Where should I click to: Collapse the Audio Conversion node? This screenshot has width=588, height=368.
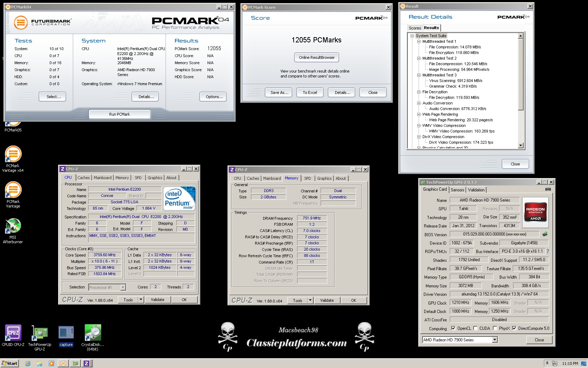pos(419,103)
